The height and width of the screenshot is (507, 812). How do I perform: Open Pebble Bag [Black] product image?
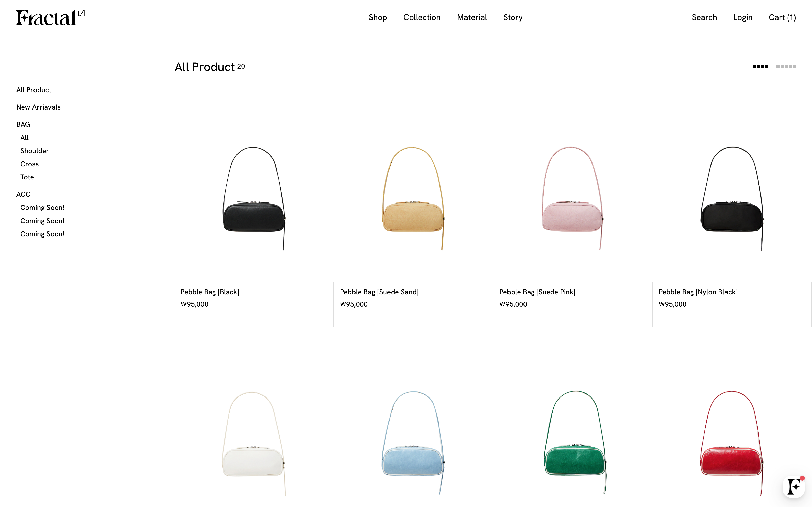point(254,198)
